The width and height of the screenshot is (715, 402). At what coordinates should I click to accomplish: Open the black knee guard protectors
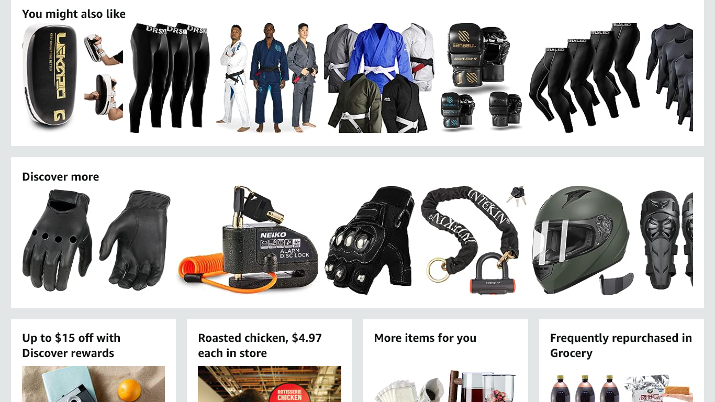tap(666, 241)
